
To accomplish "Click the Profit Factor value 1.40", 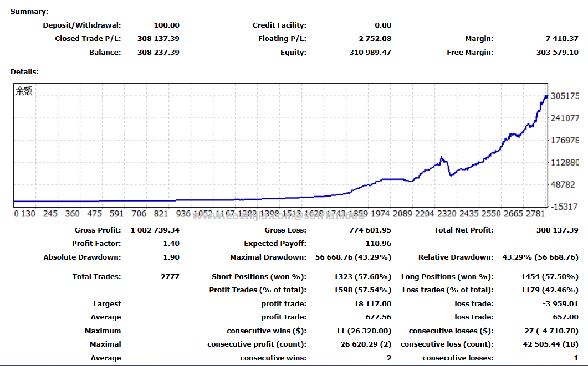I will pos(171,244).
